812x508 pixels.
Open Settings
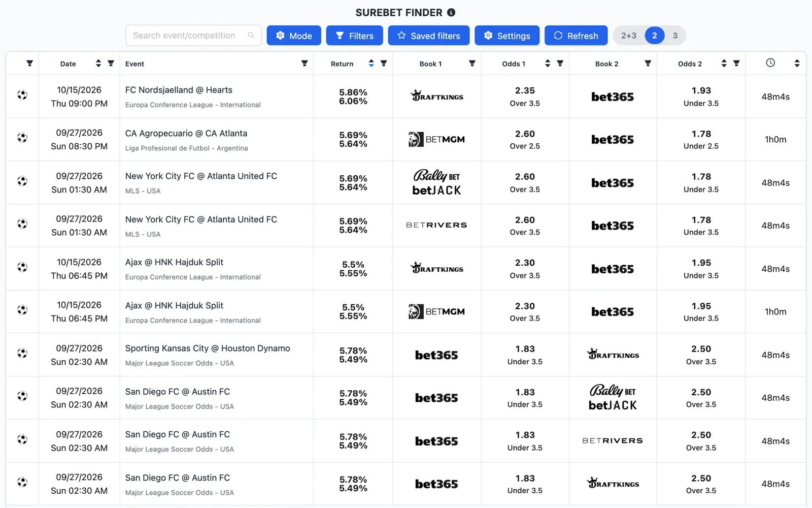507,36
